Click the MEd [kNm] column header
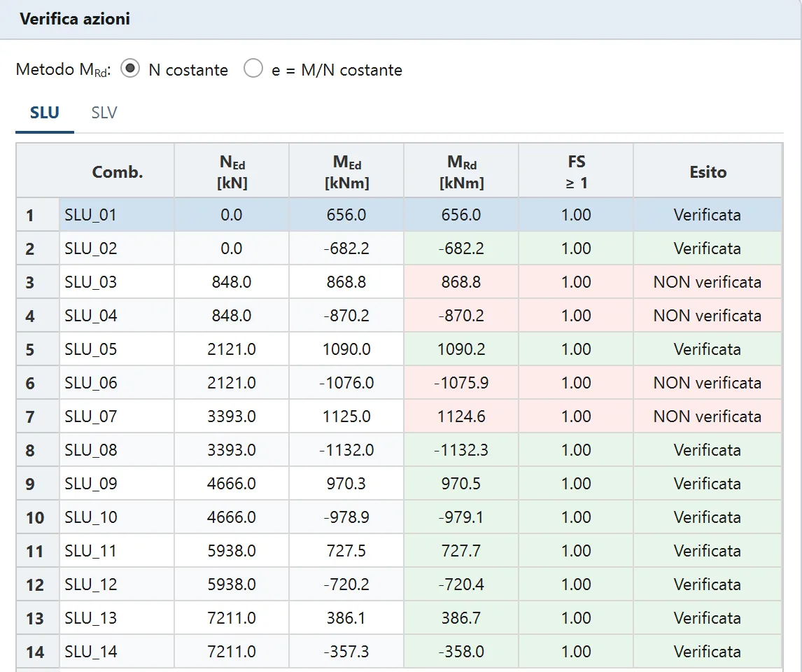Screen dimensions: 802x672 [346, 171]
